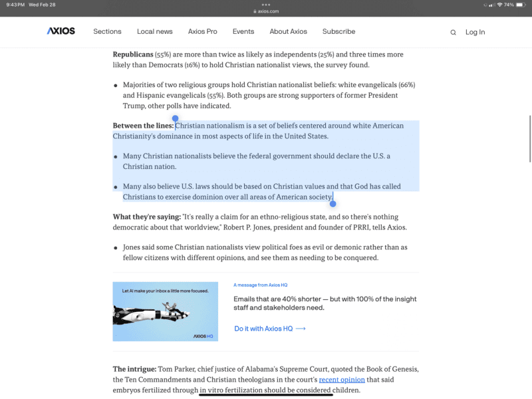
Task: Go to Axios Pro page
Action: [202, 31]
